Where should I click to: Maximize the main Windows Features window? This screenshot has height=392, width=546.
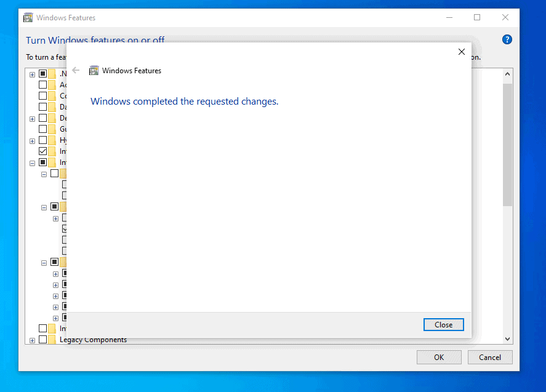pos(477,17)
